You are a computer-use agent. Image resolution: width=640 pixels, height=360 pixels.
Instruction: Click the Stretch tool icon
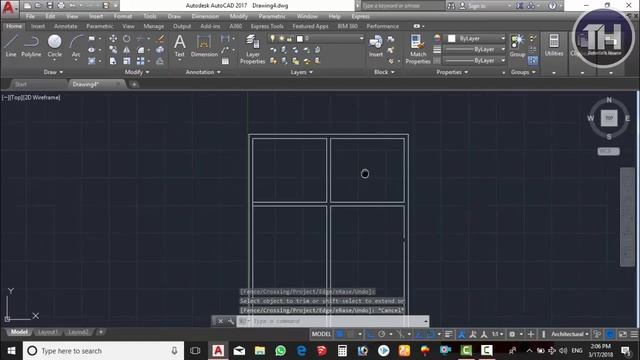point(113,61)
